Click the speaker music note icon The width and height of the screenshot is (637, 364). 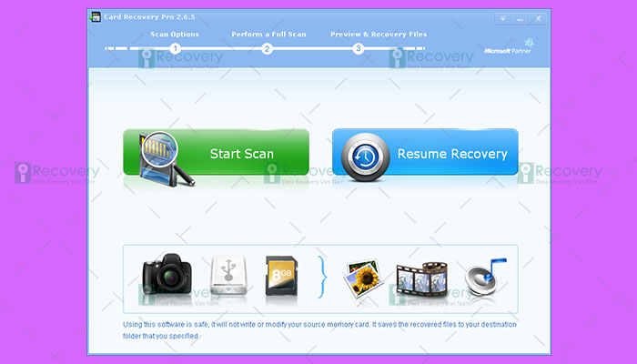485,276
